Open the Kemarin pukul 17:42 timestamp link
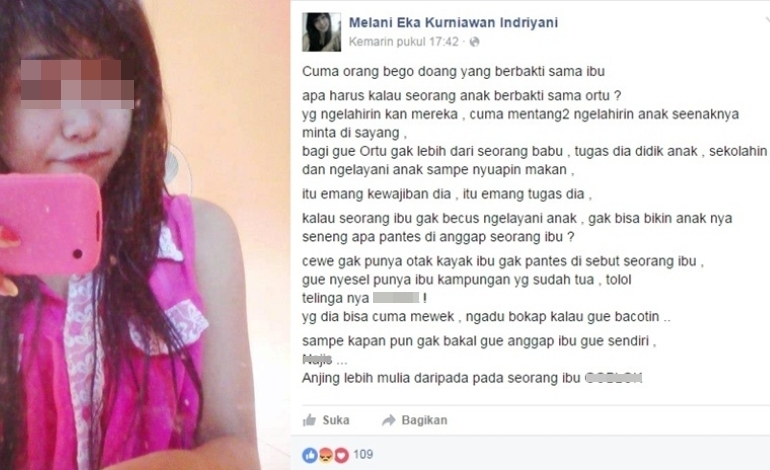 [404, 42]
